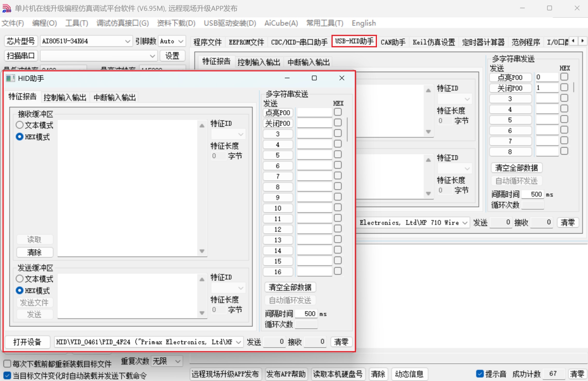Open the 定时器计算器 tab

(x=483, y=42)
